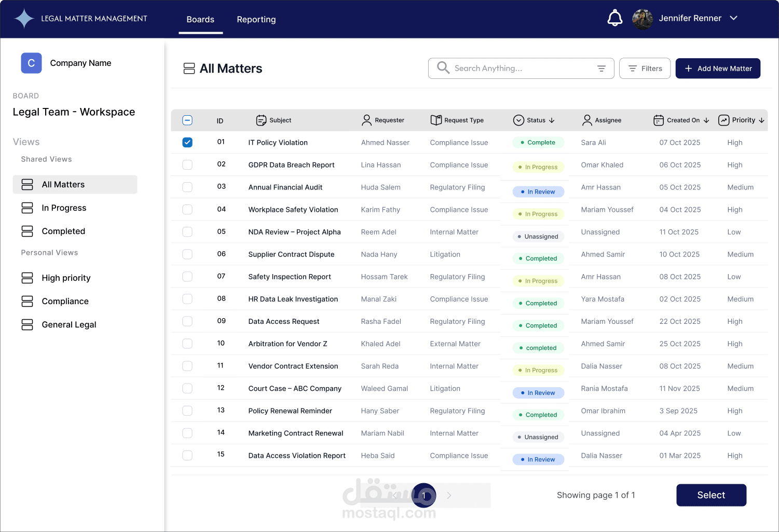Click the briefcase icon in Request Type header
779x532 pixels.
click(435, 120)
